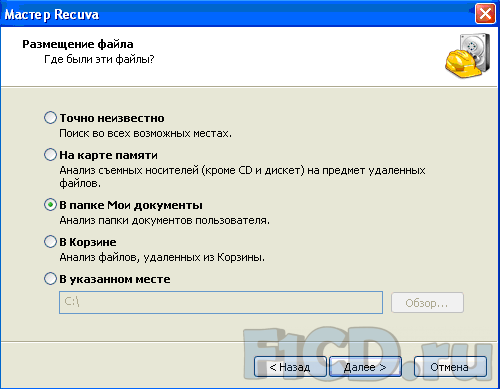Click the "Анализ файлов, удаленных из Корзины." description

162,257
